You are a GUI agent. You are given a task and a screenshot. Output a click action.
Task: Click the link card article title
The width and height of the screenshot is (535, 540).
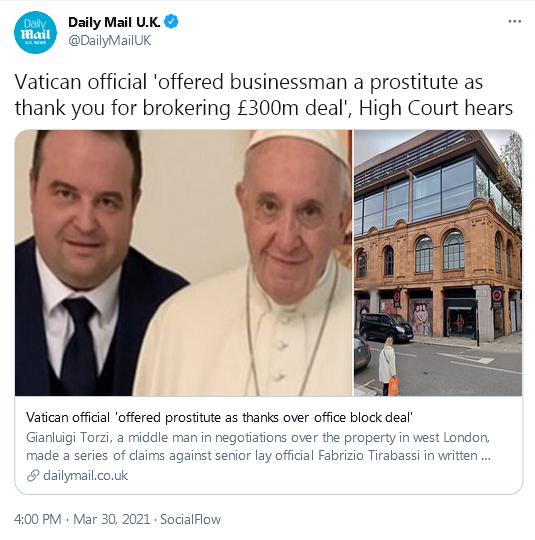point(219,417)
